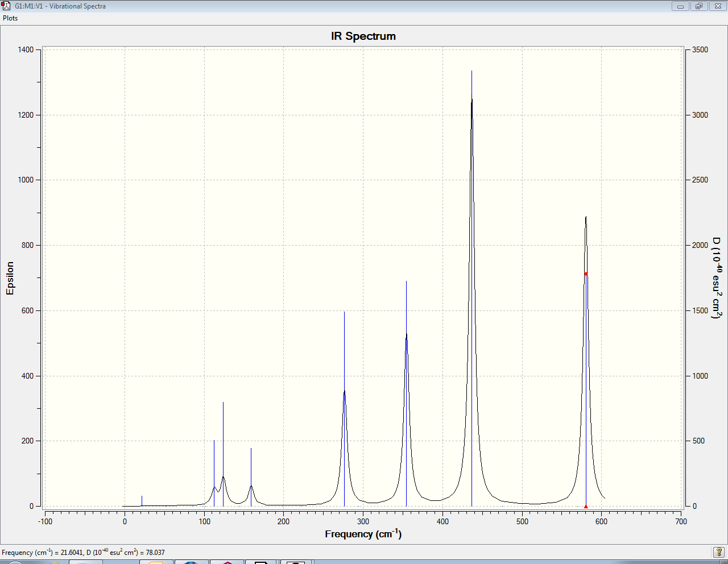The height and width of the screenshot is (564, 728).
Task: Click the red square marker on the 580 peak
Action: pos(586,274)
